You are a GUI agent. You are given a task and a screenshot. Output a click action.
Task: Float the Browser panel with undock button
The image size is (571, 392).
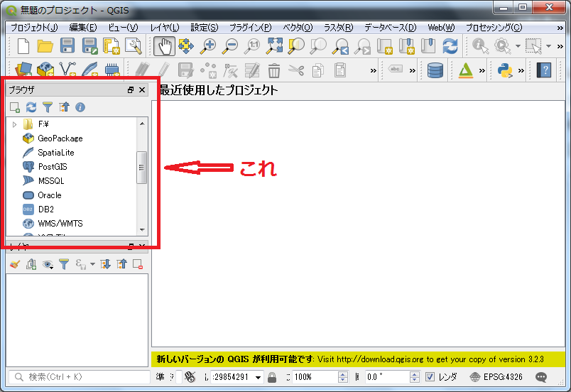coord(131,90)
